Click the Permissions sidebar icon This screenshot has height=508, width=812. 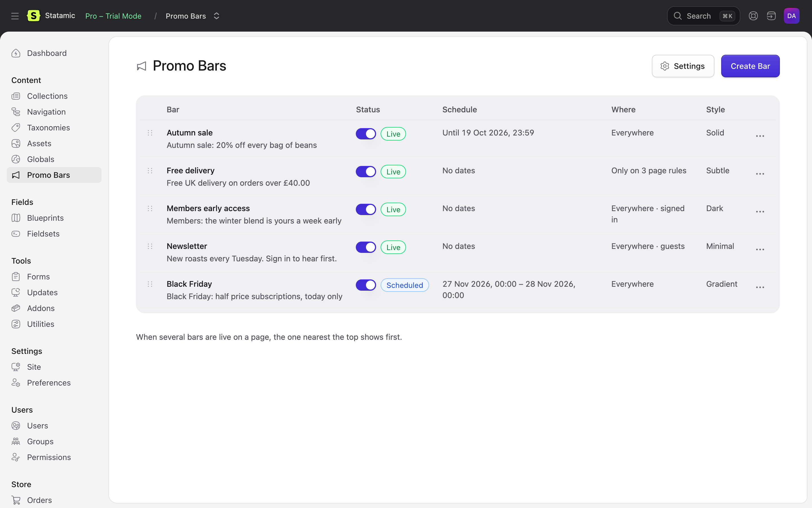click(x=16, y=457)
